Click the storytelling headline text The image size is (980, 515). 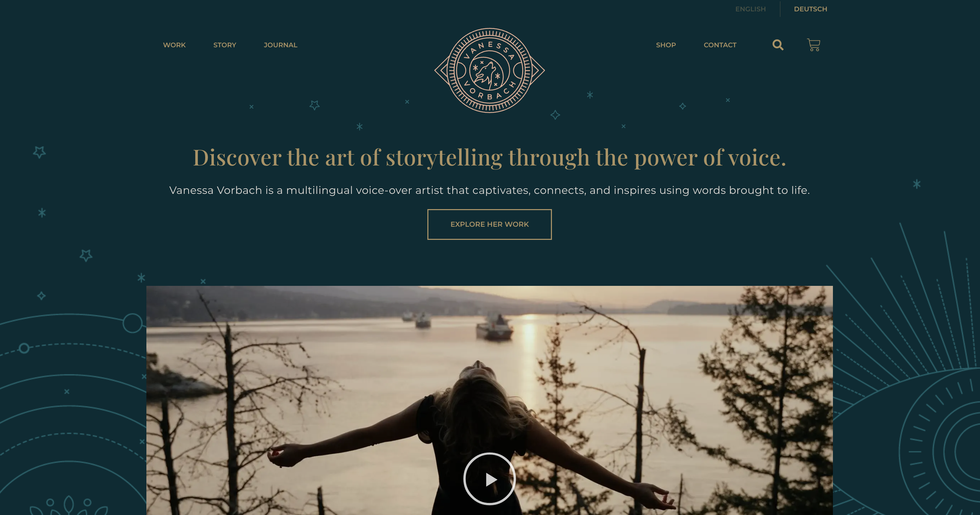[x=489, y=157]
